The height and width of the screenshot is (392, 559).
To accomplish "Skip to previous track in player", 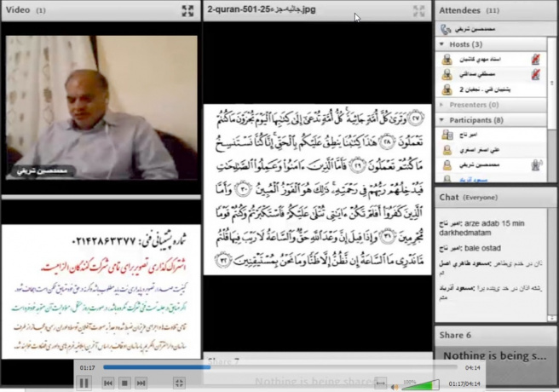I will (109, 383).
